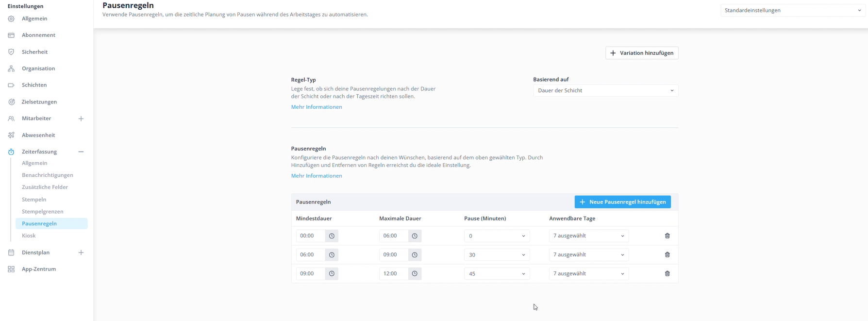The image size is (868, 321).
Task: Open Anwendbare Tage dropdown in 45-minute row
Action: pyautogui.click(x=589, y=273)
